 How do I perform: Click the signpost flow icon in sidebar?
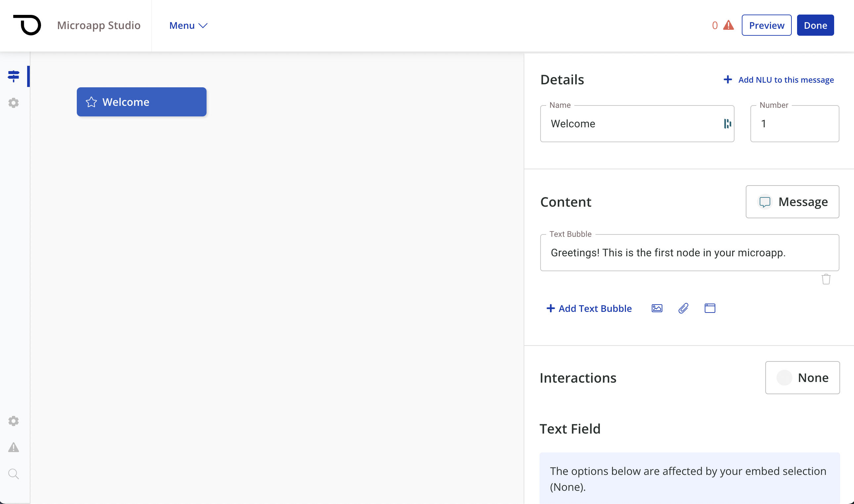point(14,76)
